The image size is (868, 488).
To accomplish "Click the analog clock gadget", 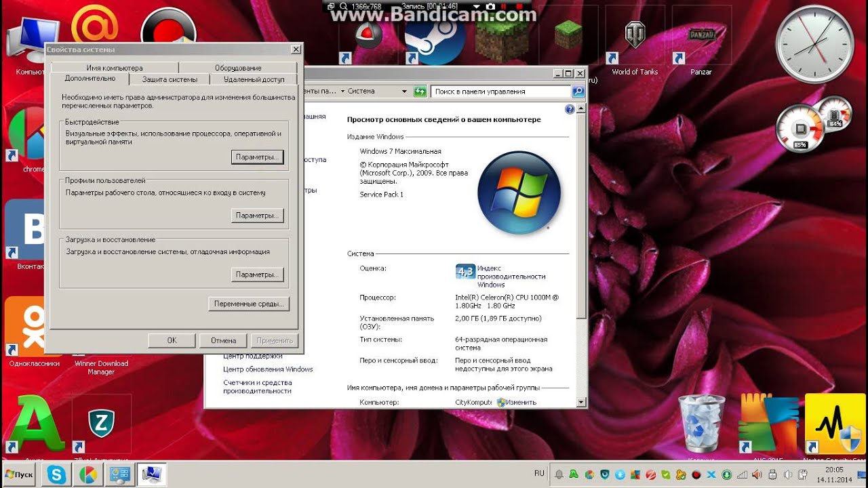I will click(814, 45).
